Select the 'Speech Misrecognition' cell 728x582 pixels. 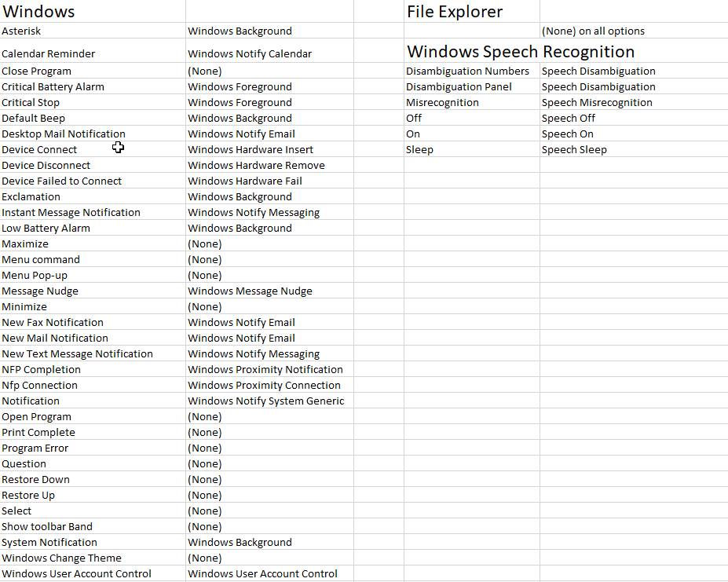(634, 102)
